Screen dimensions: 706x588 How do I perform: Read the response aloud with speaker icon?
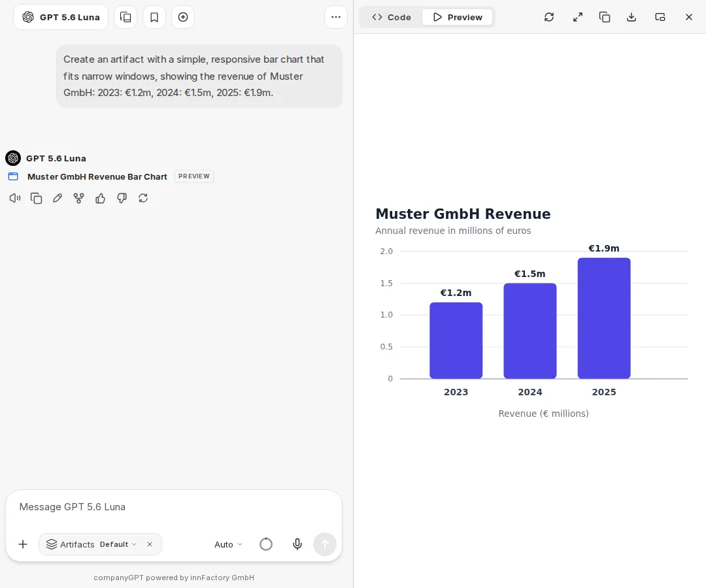[15, 198]
